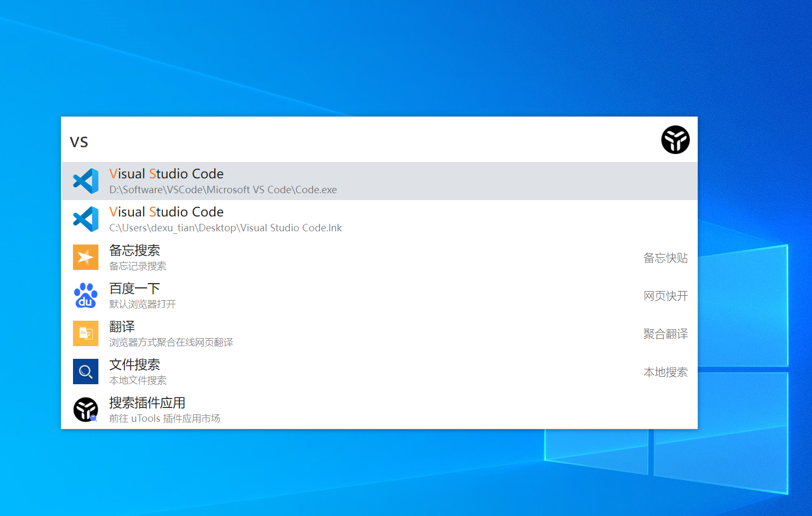Click the Baidu paw icon for 百度一下
The width and height of the screenshot is (812, 516).
pyautogui.click(x=86, y=295)
